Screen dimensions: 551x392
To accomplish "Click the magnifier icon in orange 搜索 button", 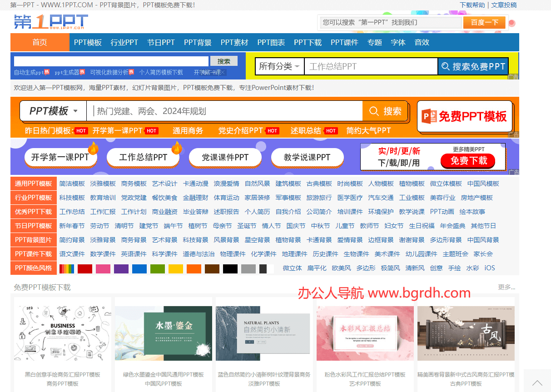I will (x=374, y=111).
